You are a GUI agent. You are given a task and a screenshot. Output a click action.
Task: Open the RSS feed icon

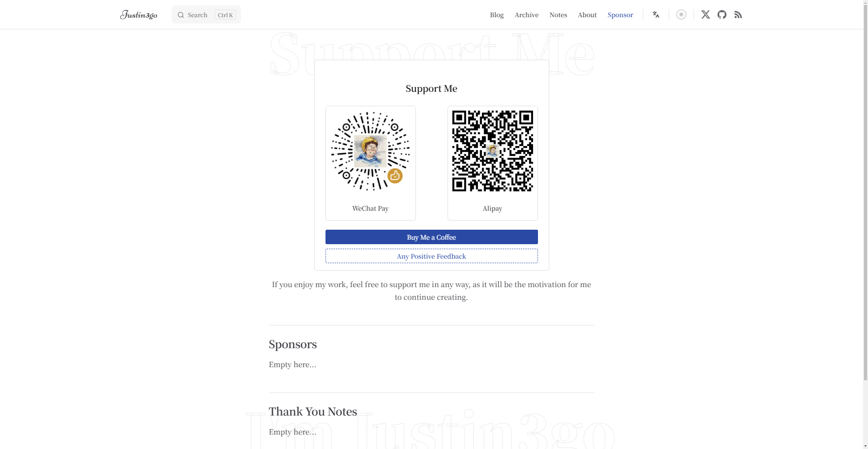738,14
